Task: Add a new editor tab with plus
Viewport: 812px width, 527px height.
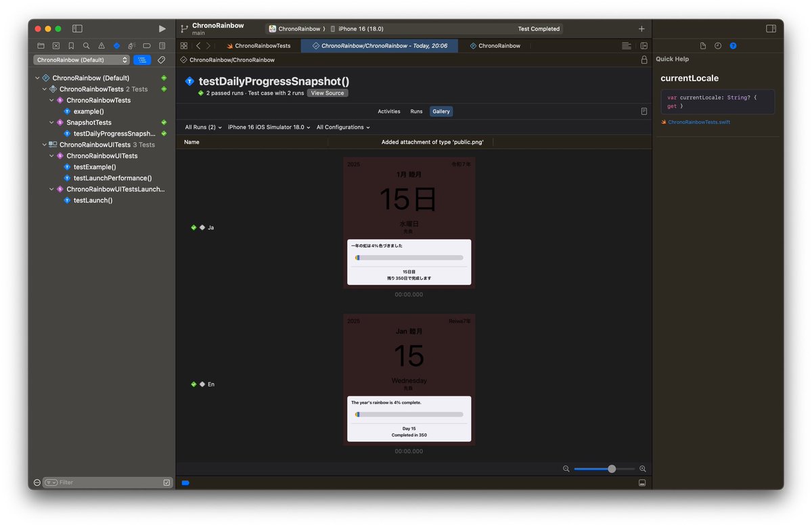Action: 641,28
